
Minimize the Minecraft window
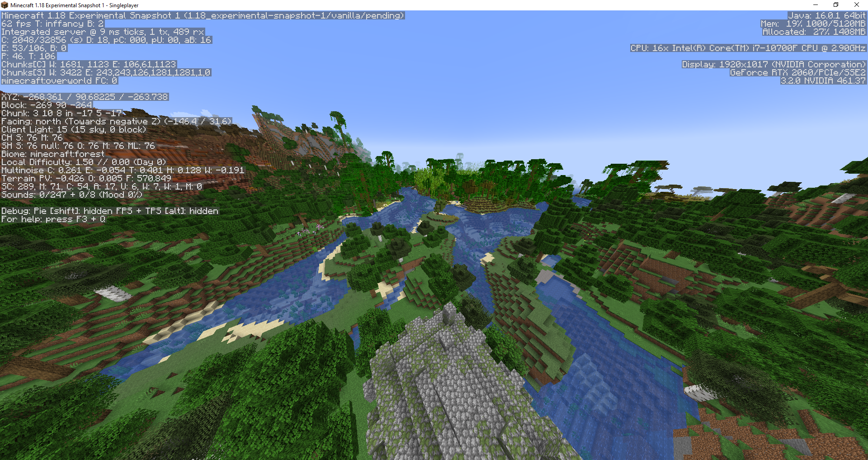pos(816,5)
